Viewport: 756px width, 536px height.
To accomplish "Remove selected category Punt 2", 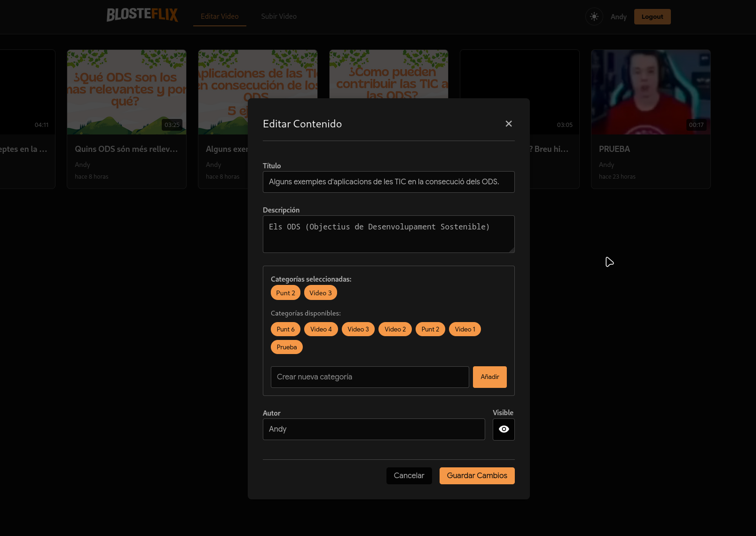I will click(285, 293).
